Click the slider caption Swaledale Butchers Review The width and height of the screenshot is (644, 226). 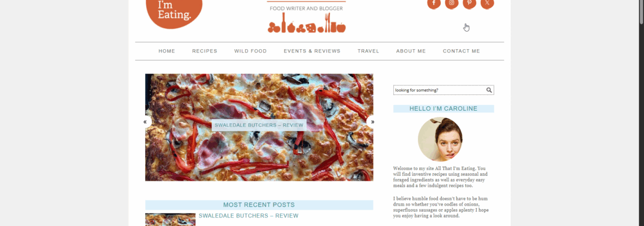tap(259, 125)
